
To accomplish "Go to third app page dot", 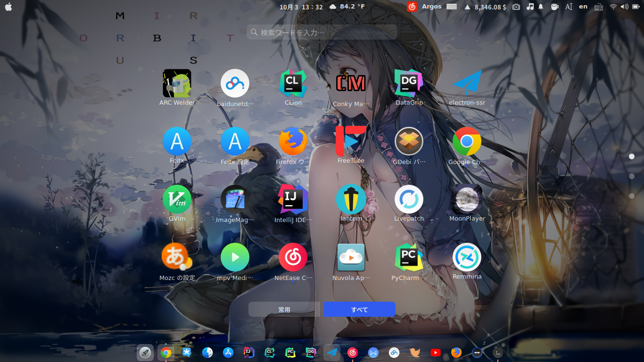I will 632,196.
